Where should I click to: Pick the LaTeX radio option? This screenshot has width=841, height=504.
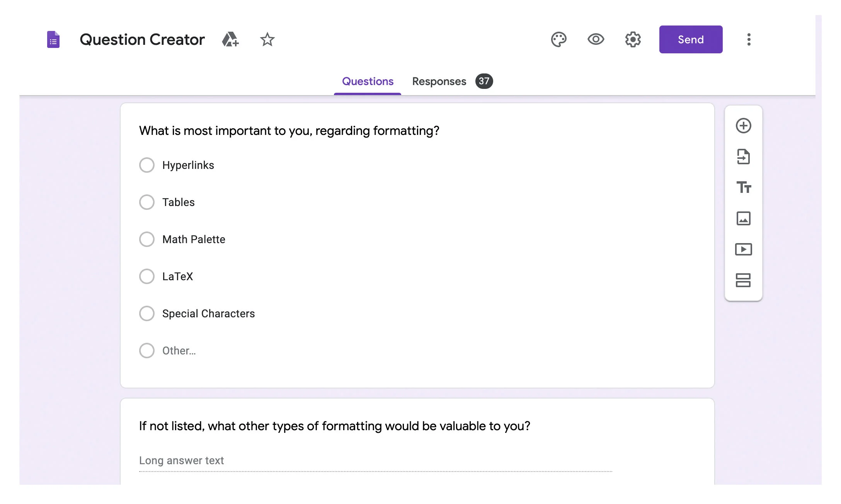147,276
